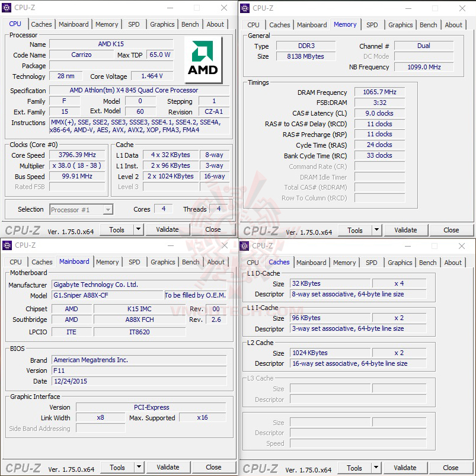Viewport: 476px width, 476px height.
Task: Click Validate button in the Mainboard tab window
Action: click(168, 467)
